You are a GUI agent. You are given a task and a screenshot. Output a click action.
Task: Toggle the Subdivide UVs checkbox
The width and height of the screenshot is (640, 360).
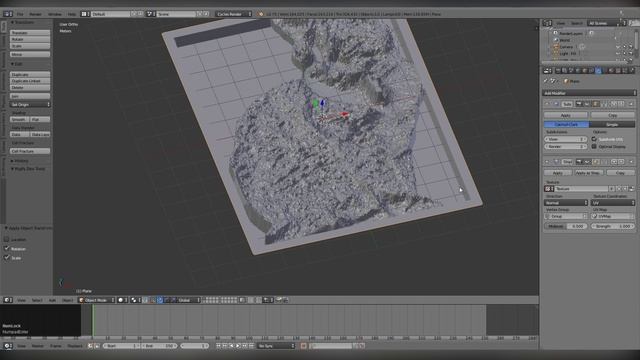click(x=594, y=139)
